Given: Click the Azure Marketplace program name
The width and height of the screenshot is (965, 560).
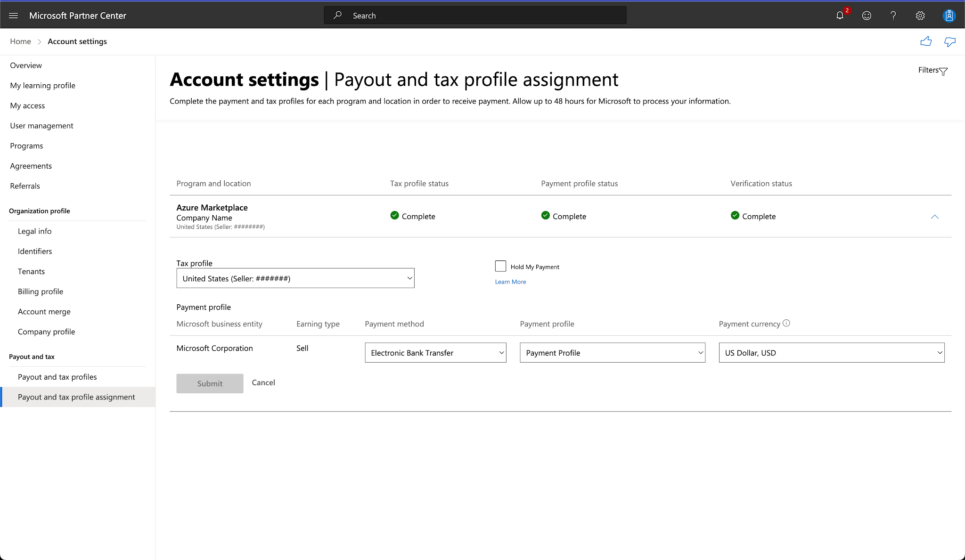Looking at the screenshot, I should coord(212,208).
